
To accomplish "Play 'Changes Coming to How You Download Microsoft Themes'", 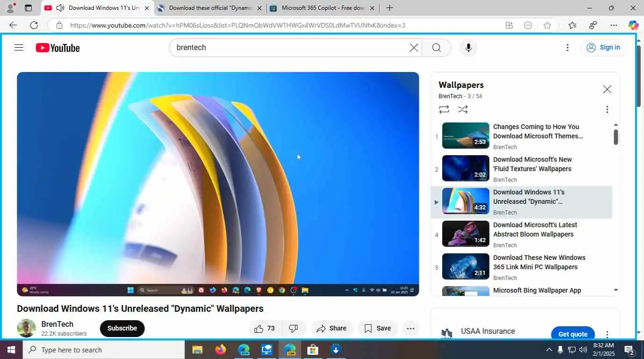I will [521, 136].
